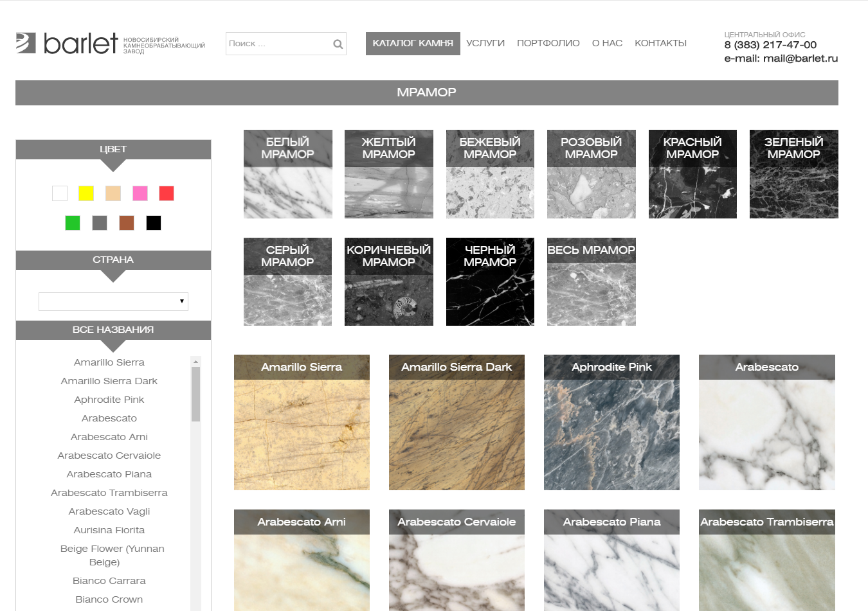
Task: Select the white color swatch
Action: [x=60, y=193]
